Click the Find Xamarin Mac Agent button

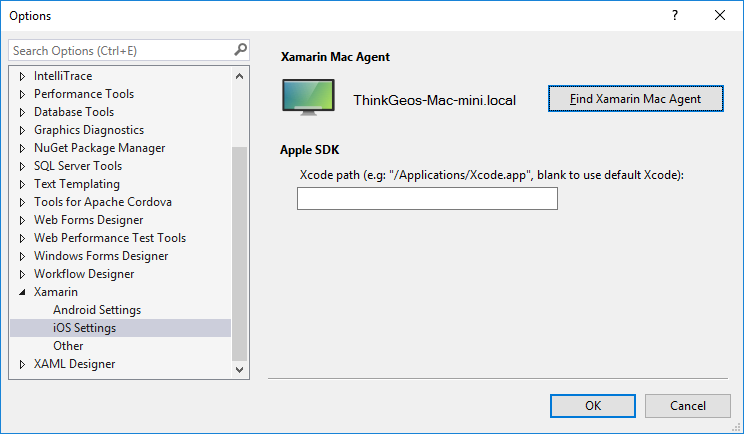(x=635, y=99)
